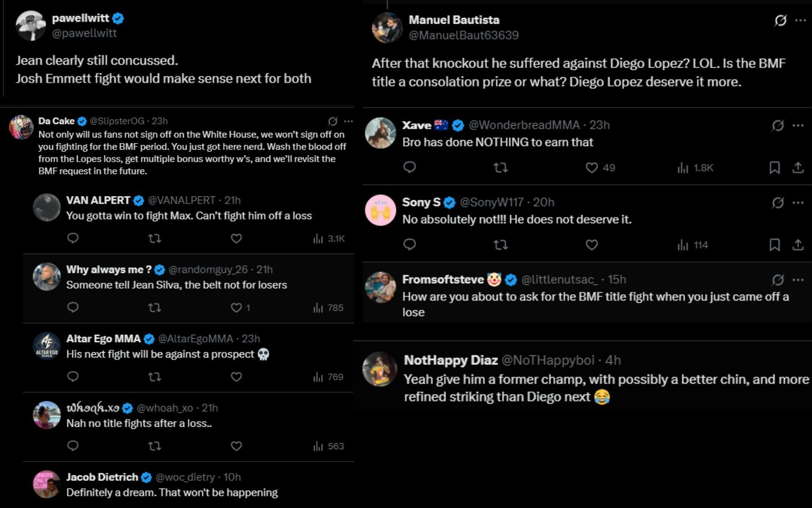Like Xave's reply with 49 likes
This screenshot has height=508, width=812.
point(592,168)
